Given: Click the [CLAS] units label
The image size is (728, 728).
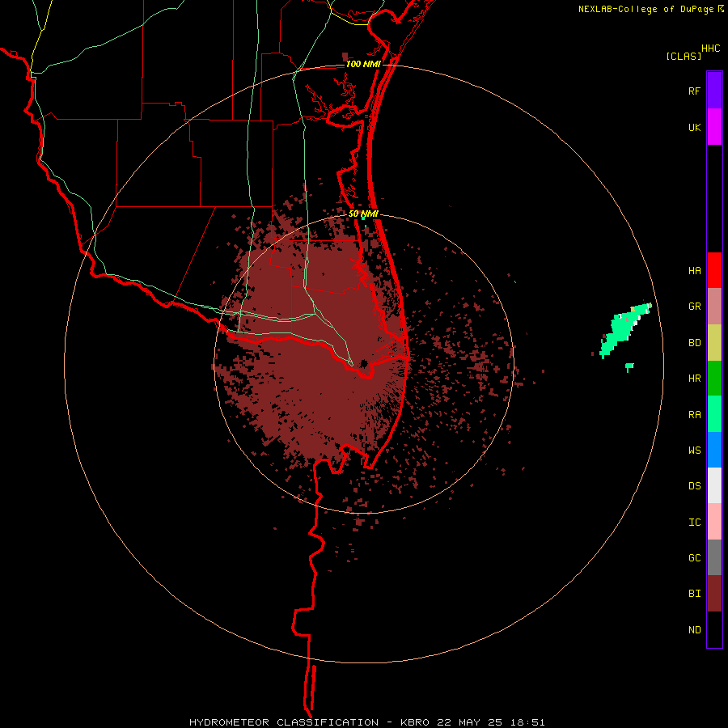Looking at the screenshot, I should coord(684,56).
